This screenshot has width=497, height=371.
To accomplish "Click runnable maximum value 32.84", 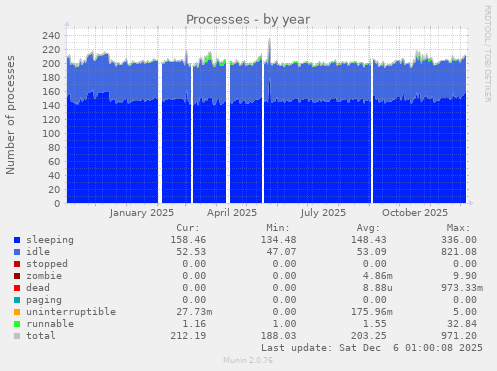I will (462, 324).
